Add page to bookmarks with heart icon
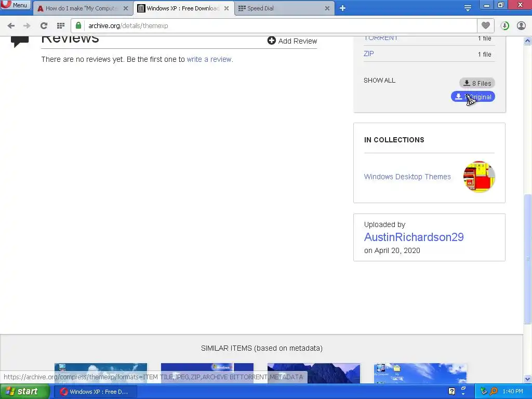This screenshot has width=532, height=399. tap(486, 25)
